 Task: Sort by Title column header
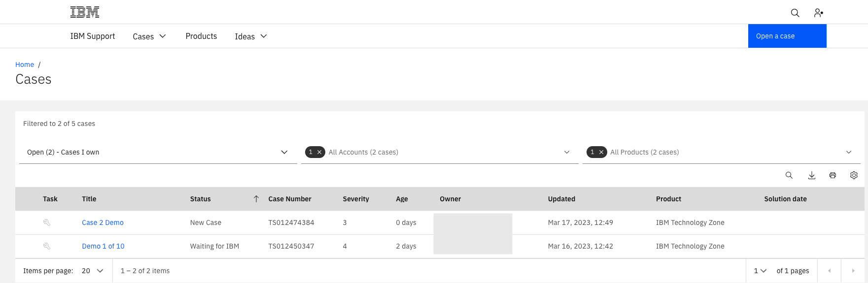coord(89,199)
